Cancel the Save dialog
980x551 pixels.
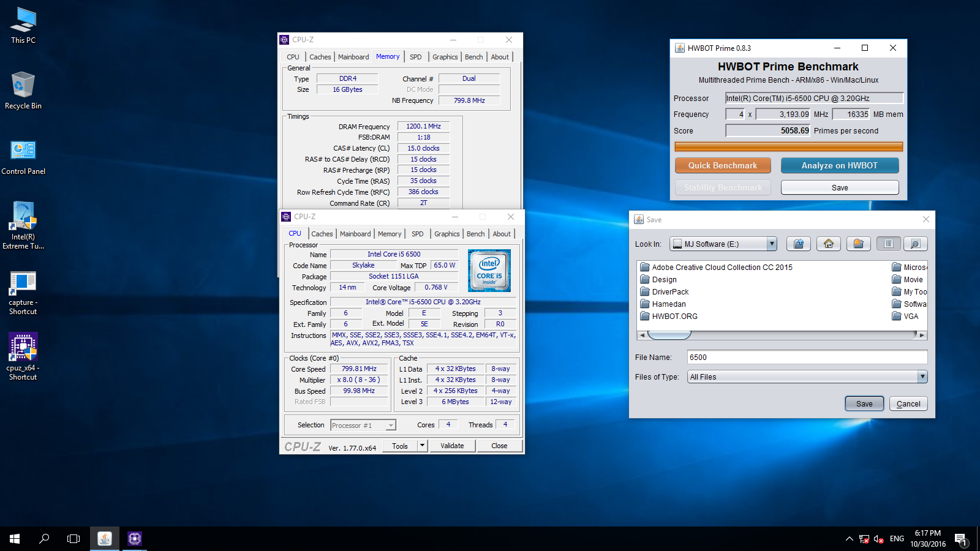[908, 403]
